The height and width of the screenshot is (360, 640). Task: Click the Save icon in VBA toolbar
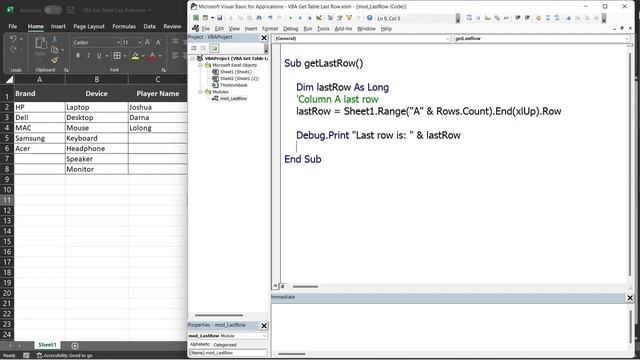coord(220,18)
